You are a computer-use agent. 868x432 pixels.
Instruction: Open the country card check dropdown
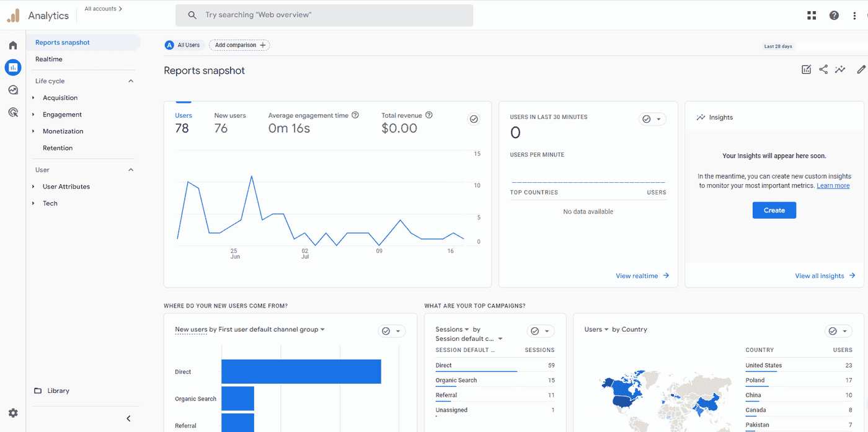839,331
